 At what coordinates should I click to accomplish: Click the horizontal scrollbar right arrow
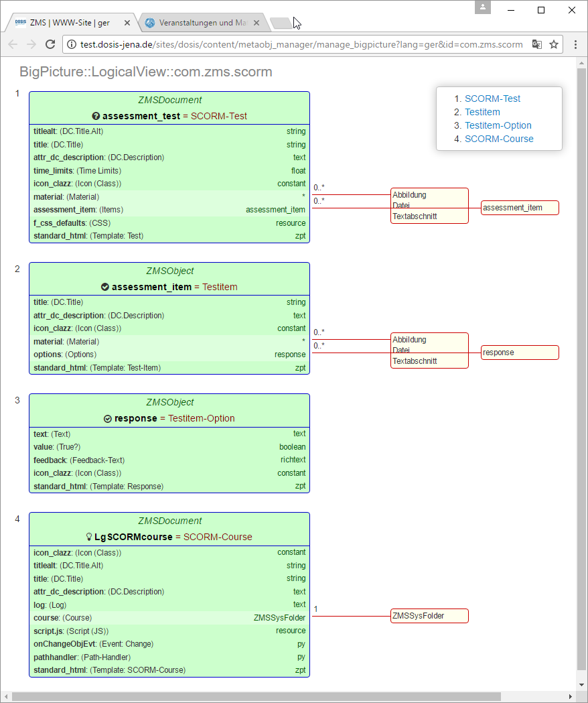point(570,697)
